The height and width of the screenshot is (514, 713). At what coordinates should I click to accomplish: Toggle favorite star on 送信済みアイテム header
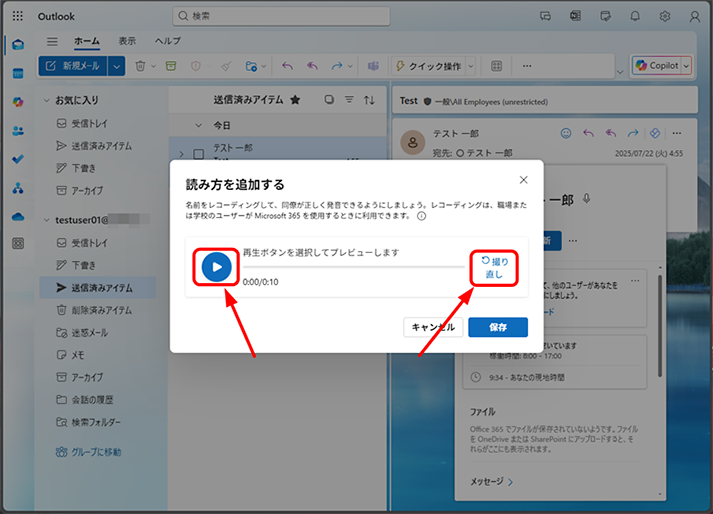coord(295,100)
